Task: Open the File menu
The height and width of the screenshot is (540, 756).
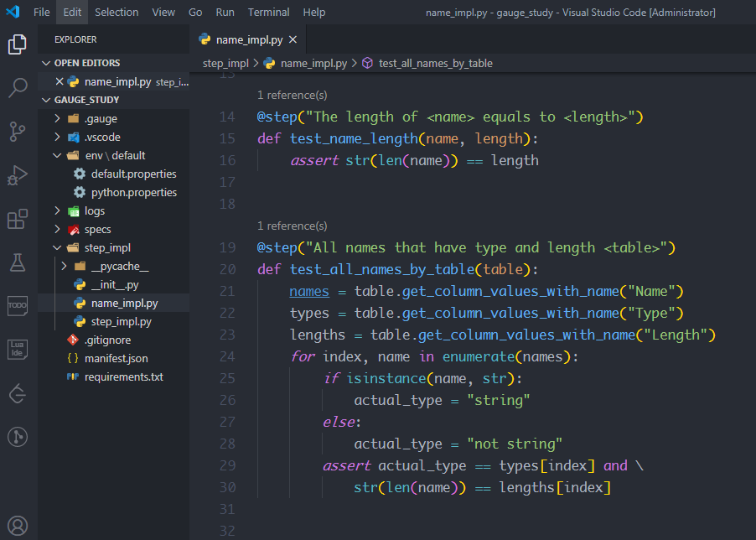Action: 41,12
